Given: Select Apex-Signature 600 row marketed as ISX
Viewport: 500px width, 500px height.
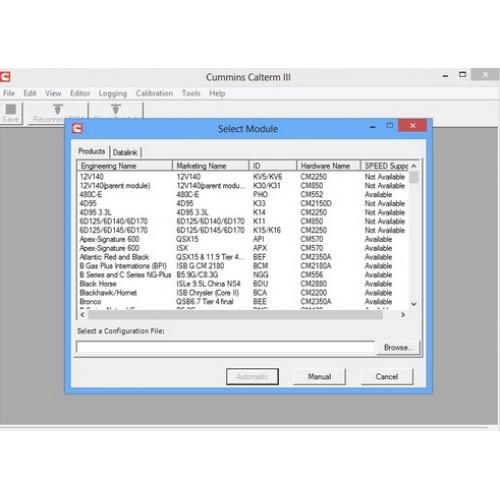Looking at the screenshot, I should 242,248.
